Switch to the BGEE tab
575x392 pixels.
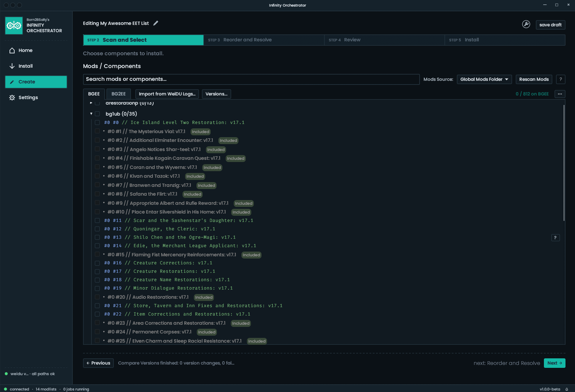94,94
